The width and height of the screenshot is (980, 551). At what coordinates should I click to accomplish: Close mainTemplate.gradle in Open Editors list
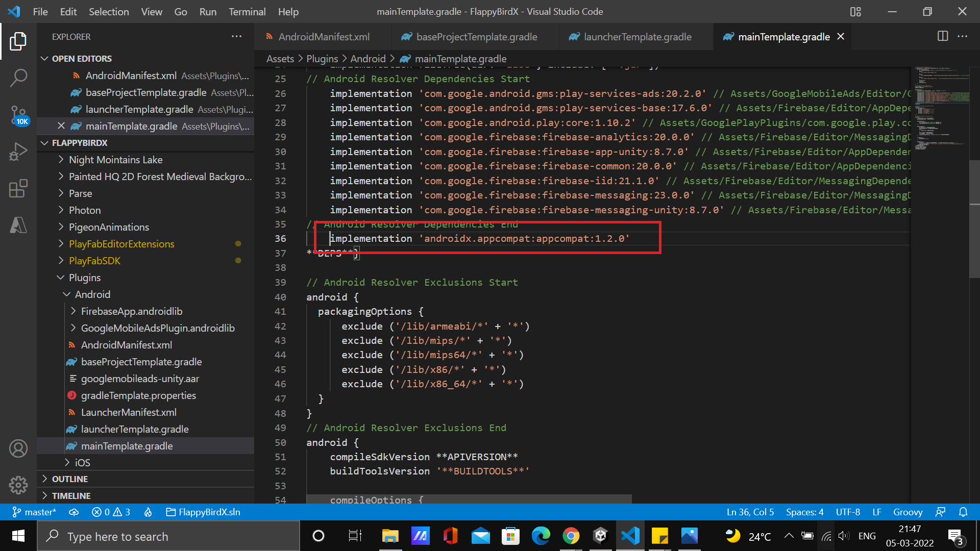pos(61,126)
